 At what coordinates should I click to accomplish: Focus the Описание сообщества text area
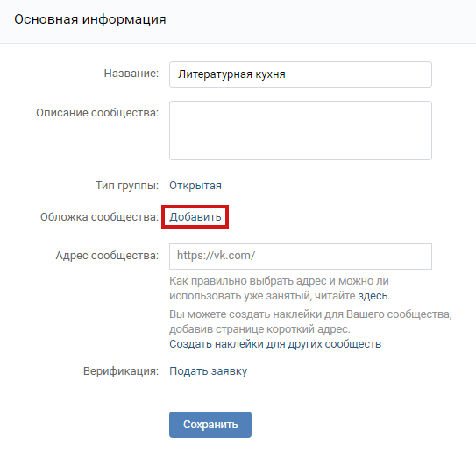pyautogui.click(x=301, y=130)
